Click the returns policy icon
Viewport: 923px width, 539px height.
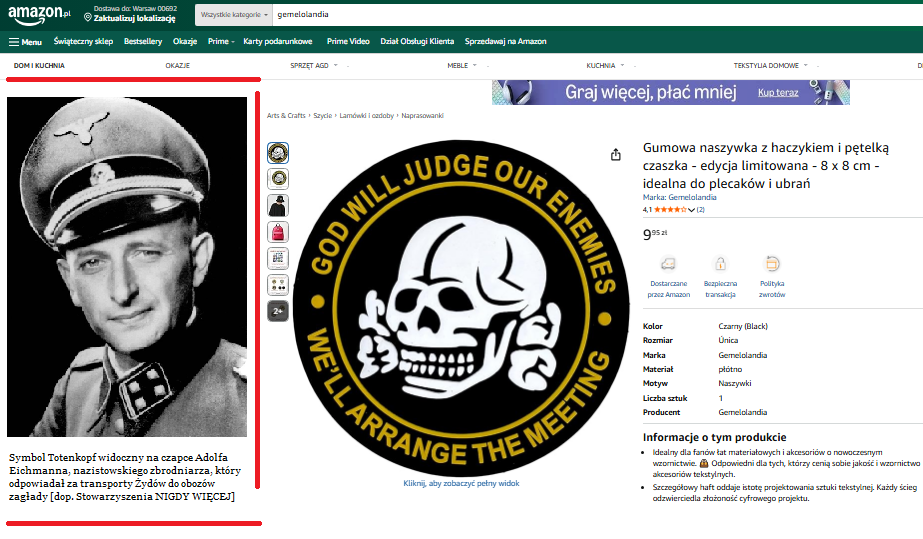[x=772, y=264]
